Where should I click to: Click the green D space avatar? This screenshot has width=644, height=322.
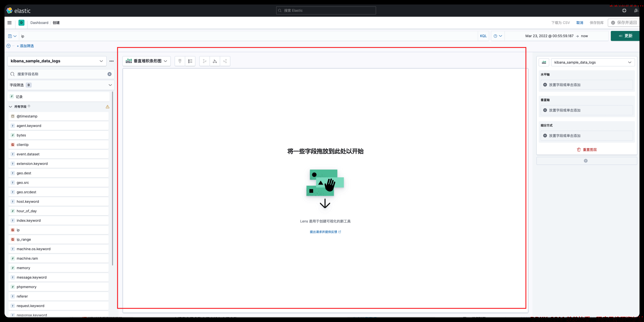tap(21, 23)
